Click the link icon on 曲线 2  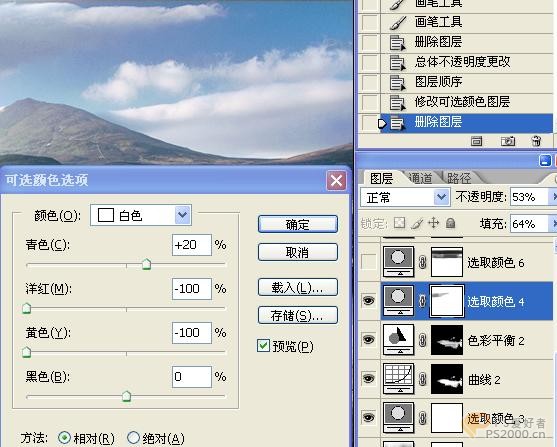(x=422, y=379)
